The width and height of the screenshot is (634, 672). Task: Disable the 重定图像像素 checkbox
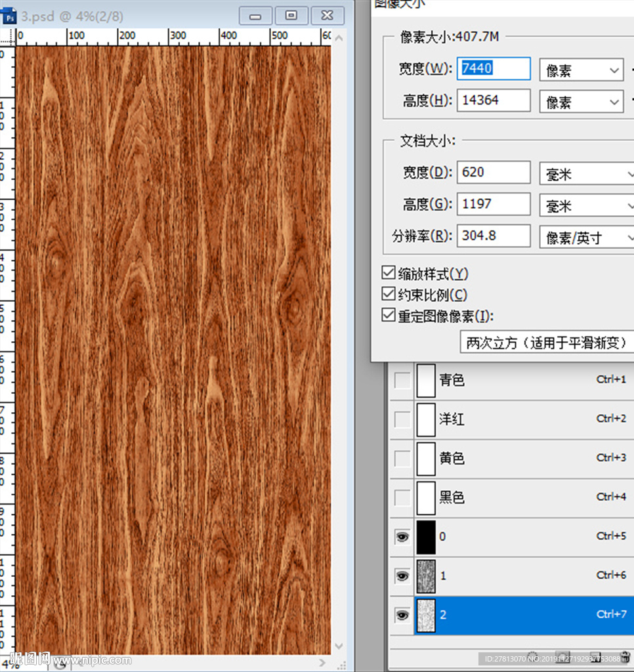pos(389,316)
